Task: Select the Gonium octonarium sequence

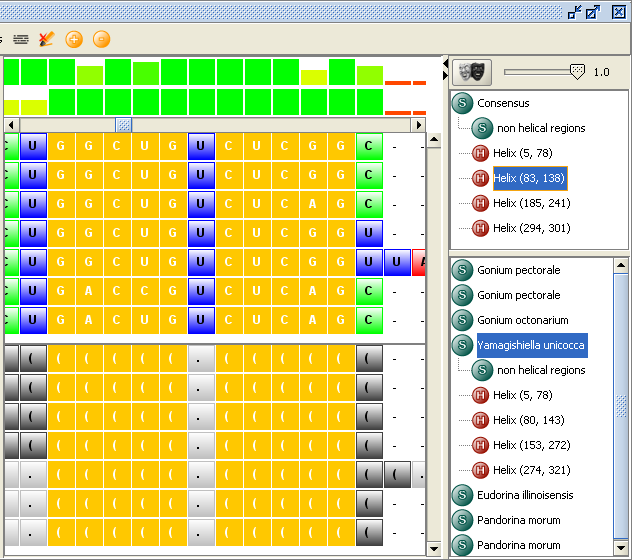Action: click(522, 320)
